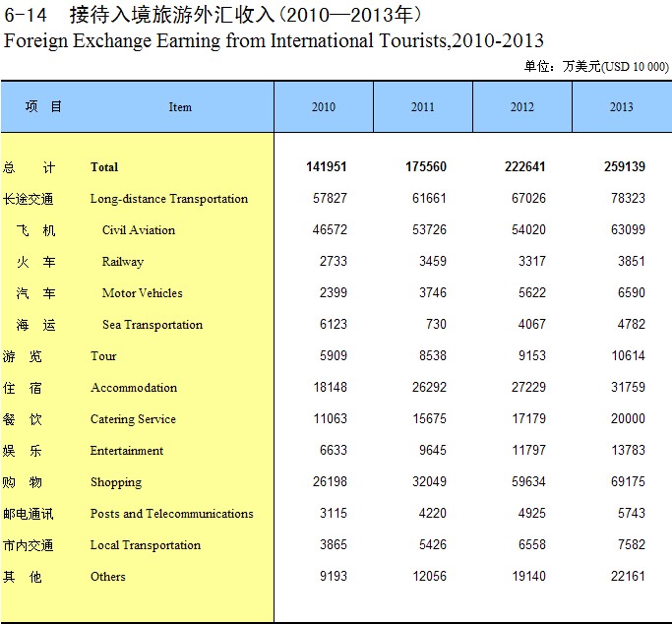Select the Accommodation row label
Viewport: 672px width, 624px height.
click(x=134, y=388)
